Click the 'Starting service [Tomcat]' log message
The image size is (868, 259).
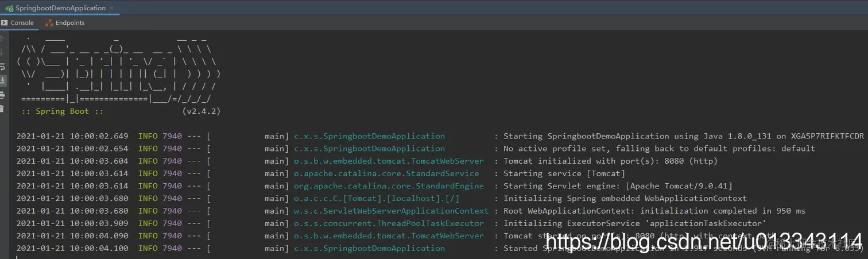(564, 173)
